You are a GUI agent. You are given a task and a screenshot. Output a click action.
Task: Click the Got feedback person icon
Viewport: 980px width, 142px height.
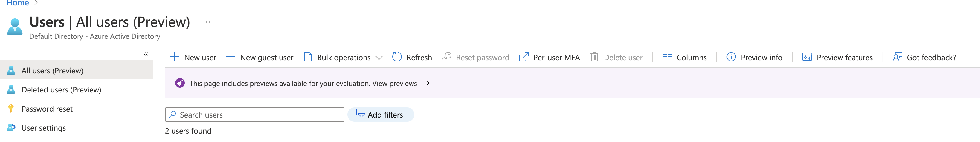pyautogui.click(x=897, y=57)
